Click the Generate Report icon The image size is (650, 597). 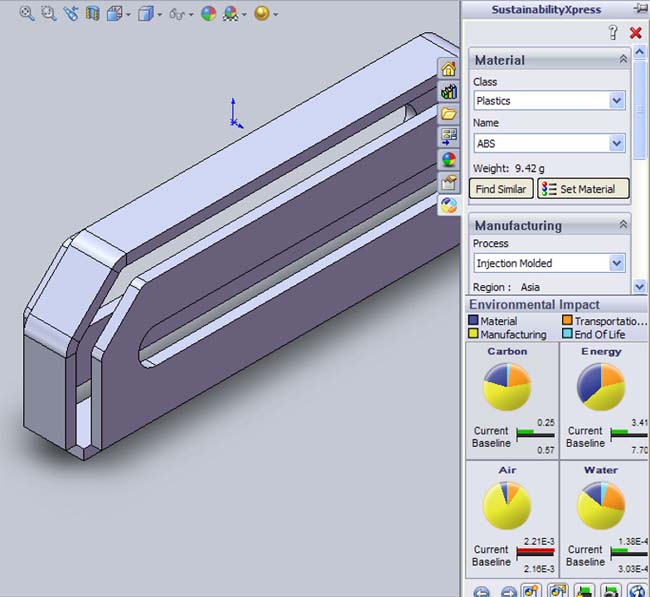point(531,590)
